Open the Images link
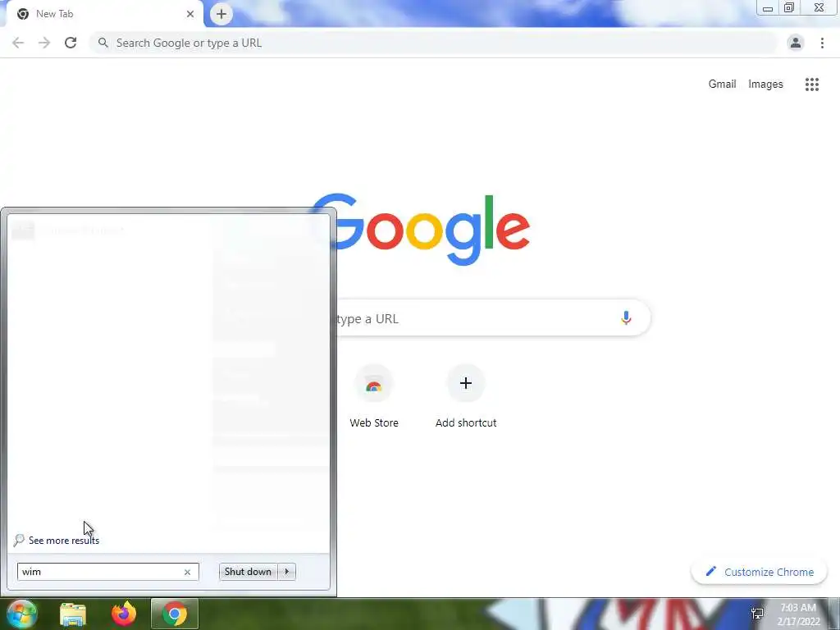Image resolution: width=840 pixels, height=630 pixels. [x=765, y=84]
